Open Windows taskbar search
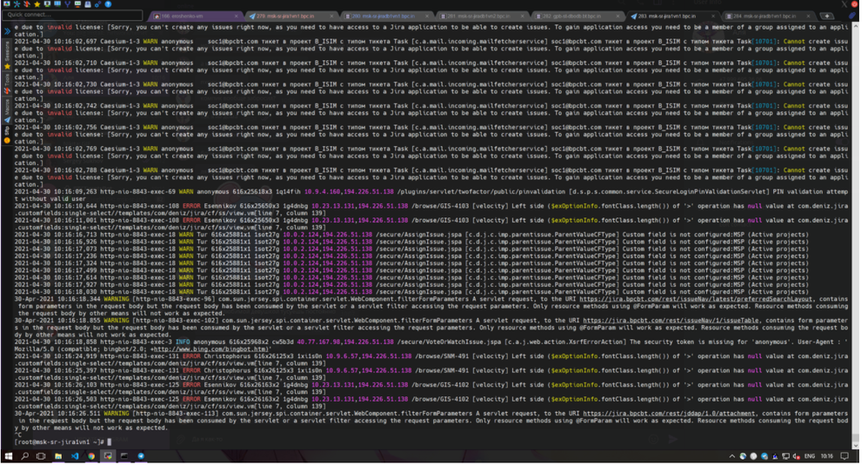868x465 pixels. click(25, 456)
